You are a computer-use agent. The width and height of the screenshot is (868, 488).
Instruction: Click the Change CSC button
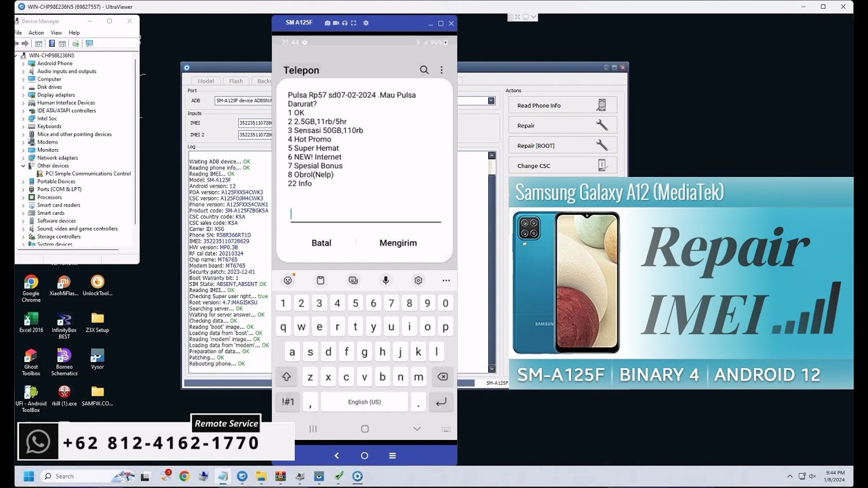pos(563,165)
